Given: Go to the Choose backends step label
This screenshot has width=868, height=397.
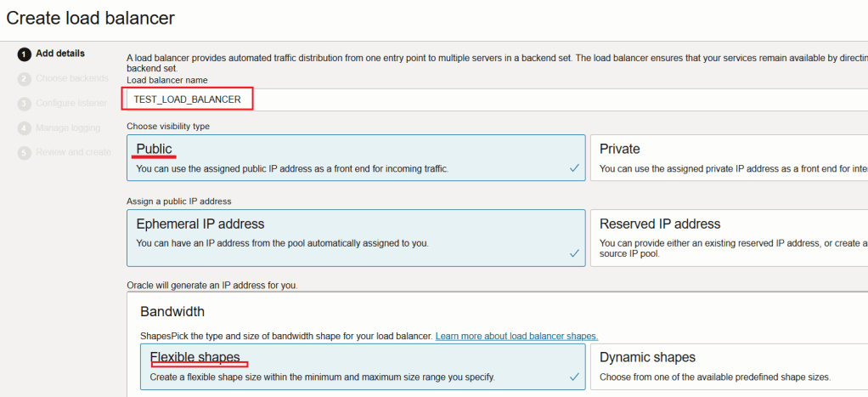Looking at the screenshot, I should [x=72, y=78].
